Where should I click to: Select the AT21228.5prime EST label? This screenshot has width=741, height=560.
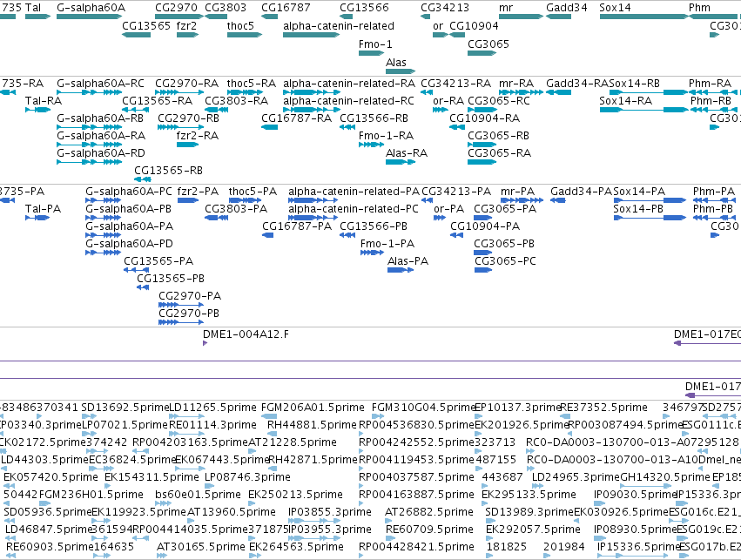pos(293,442)
